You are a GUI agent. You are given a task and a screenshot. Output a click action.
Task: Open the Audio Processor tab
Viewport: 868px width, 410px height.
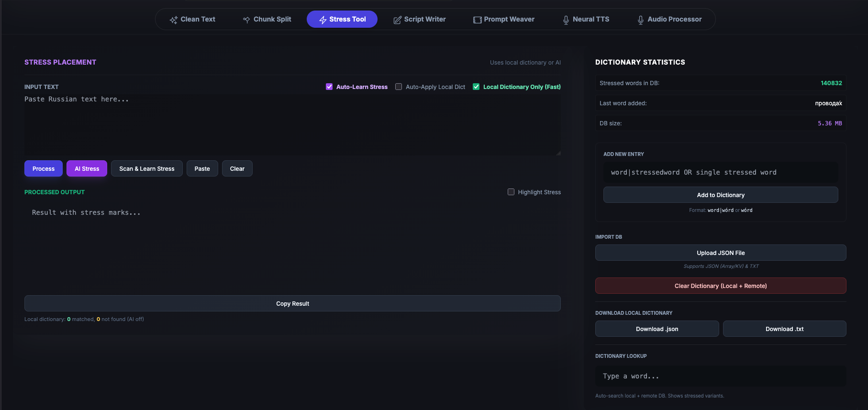click(x=669, y=19)
